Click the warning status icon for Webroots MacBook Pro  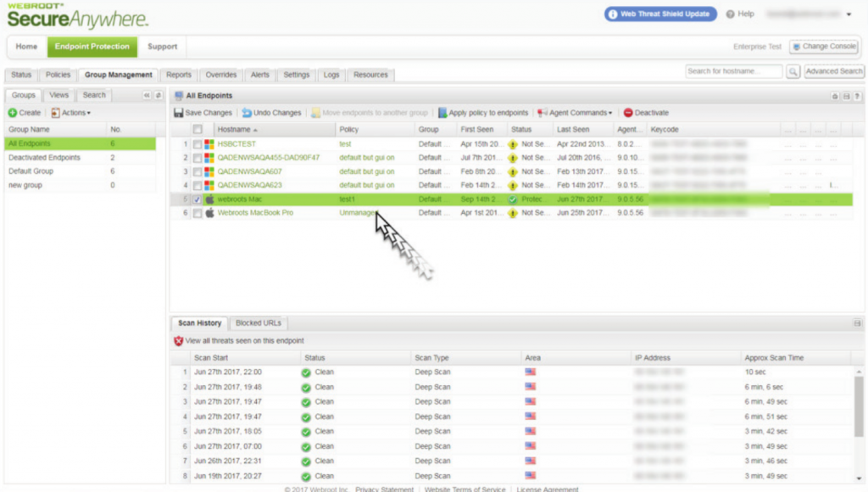point(513,213)
